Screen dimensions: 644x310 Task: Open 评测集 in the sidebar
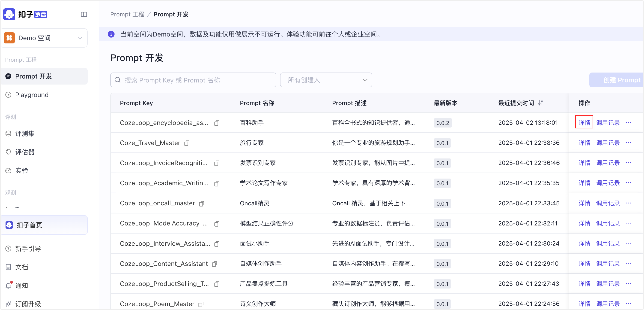click(x=44, y=134)
